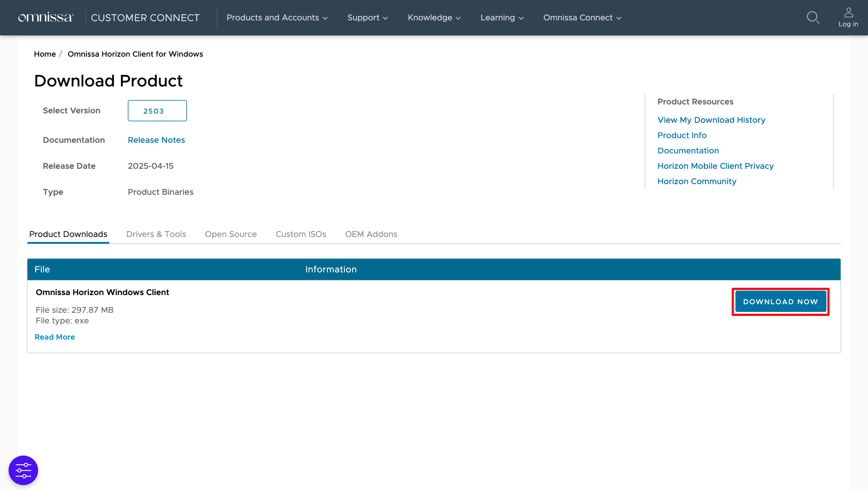Open the 2503 version selector
The height and width of the screenshot is (491, 868).
pos(157,111)
